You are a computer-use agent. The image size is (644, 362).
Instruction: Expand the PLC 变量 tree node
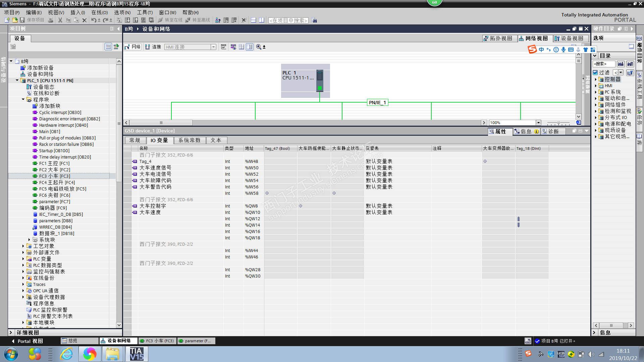23,259
